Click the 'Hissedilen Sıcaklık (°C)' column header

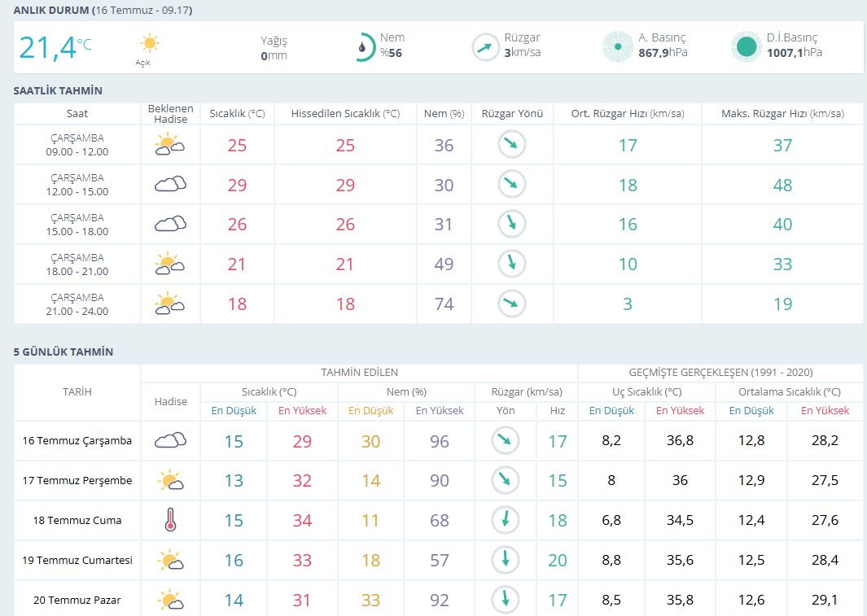[345, 114]
